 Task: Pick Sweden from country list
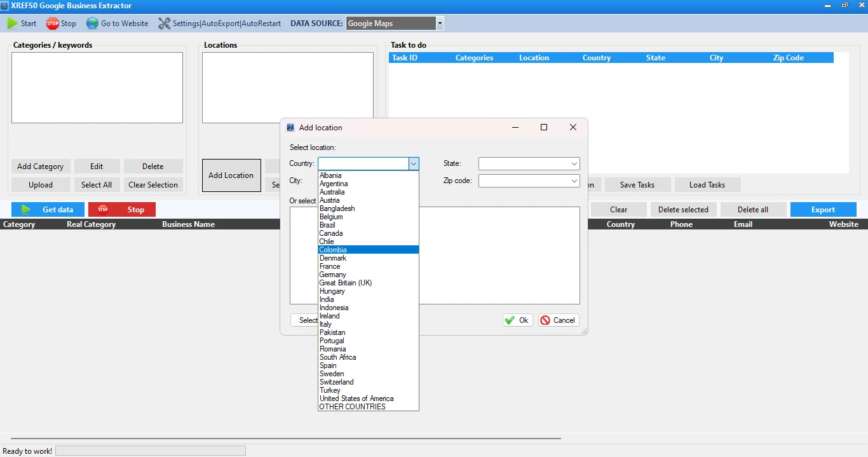click(368, 374)
